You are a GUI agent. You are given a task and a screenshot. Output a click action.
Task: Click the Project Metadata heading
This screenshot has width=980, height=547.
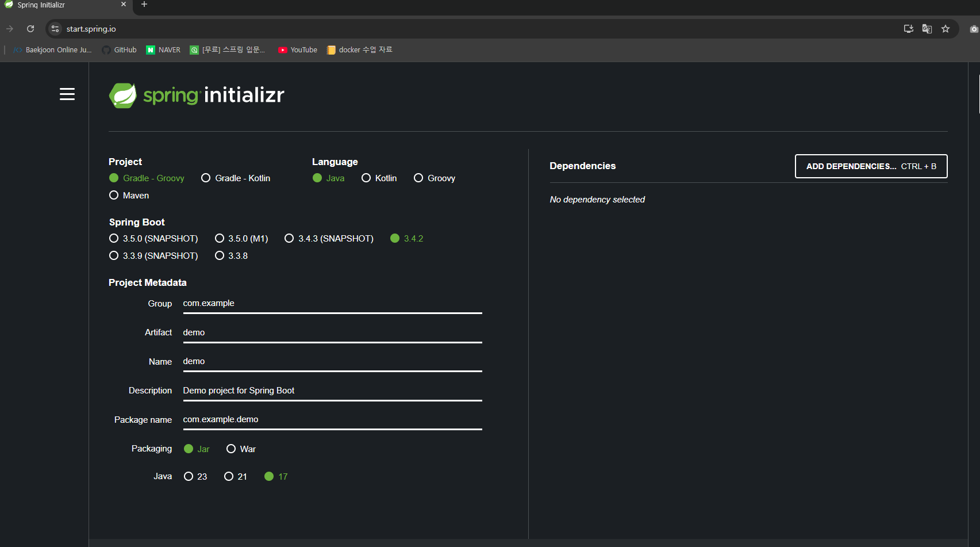point(147,283)
